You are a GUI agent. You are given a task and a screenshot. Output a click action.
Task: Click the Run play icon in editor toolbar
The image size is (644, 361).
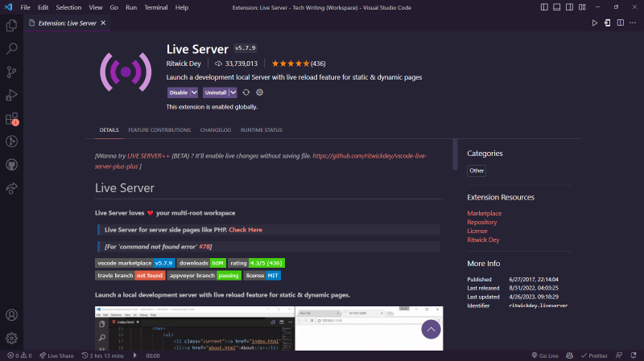(x=594, y=23)
